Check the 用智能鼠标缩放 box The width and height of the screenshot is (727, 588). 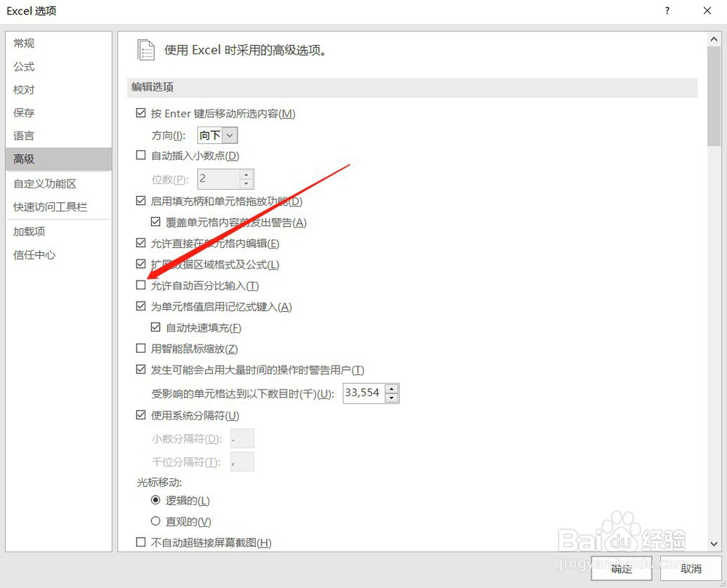(x=140, y=348)
